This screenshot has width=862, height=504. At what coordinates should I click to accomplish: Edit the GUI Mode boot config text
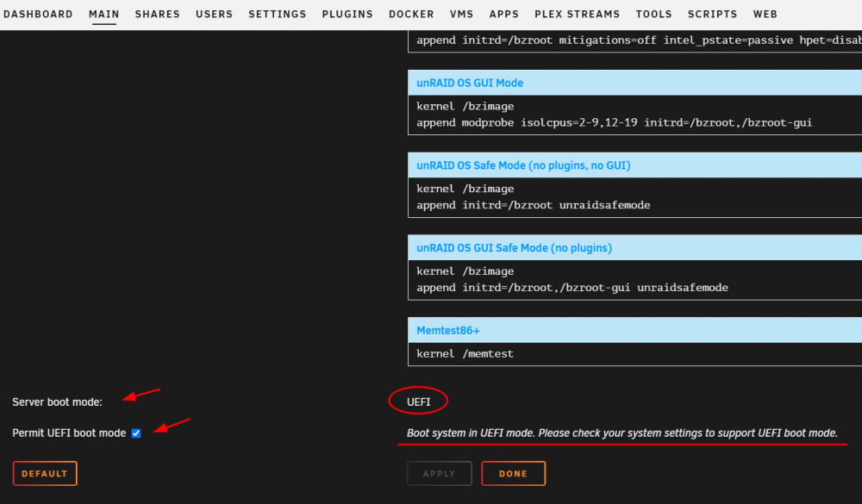tap(635, 115)
